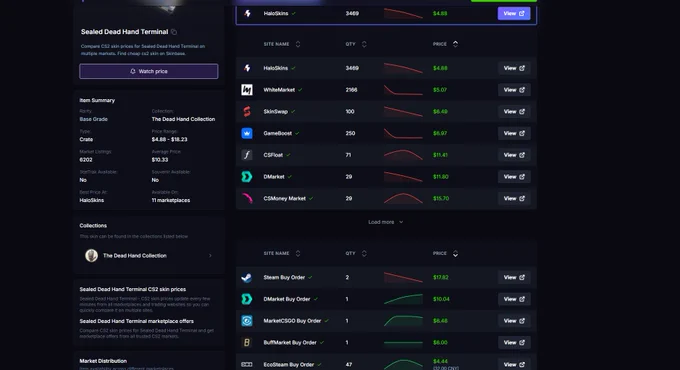This screenshot has height=370, width=680.
Task: Click the CSFloat logo icon
Action: (x=247, y=155)
